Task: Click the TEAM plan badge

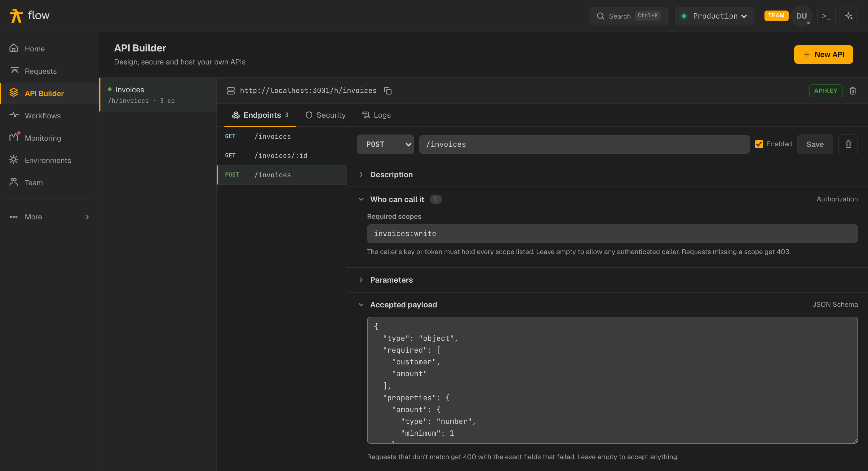Action: [776, 15]
